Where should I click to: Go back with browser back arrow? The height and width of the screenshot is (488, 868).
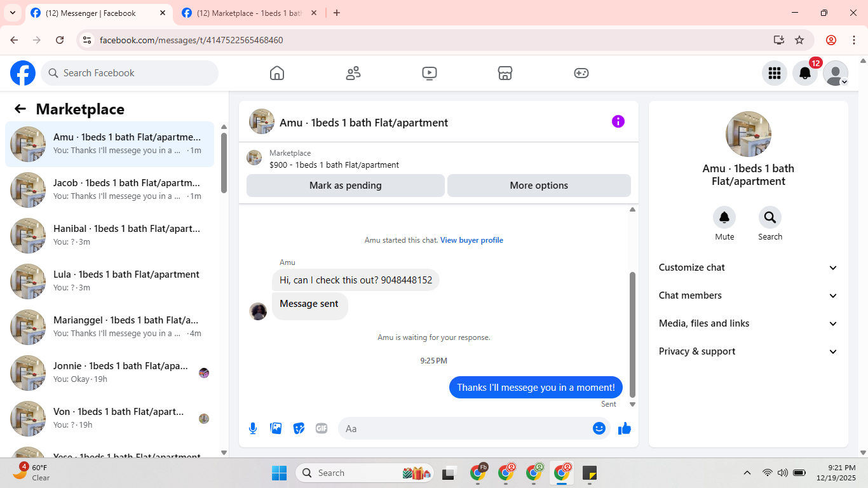[14, 40]
